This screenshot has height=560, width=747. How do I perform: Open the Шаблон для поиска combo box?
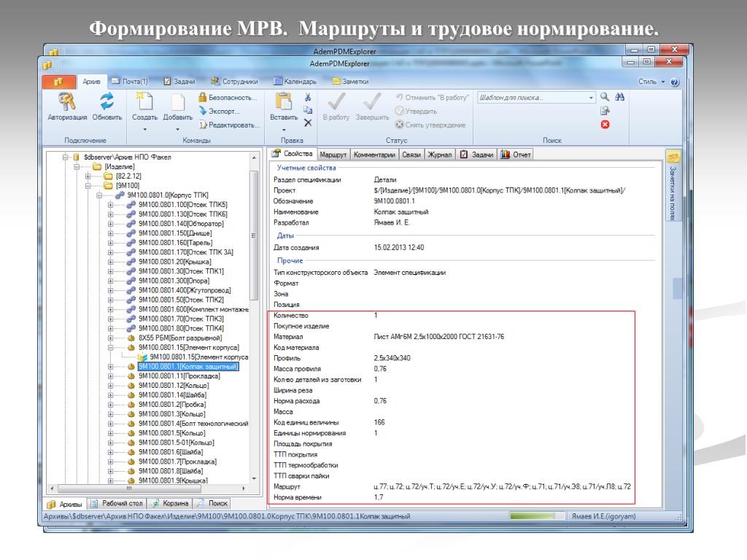(536, 97)
